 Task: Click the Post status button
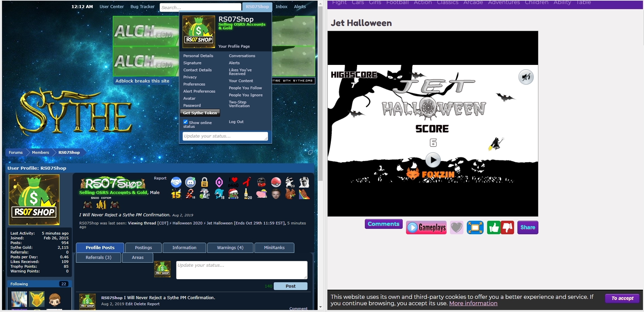(x=291, y=286)
